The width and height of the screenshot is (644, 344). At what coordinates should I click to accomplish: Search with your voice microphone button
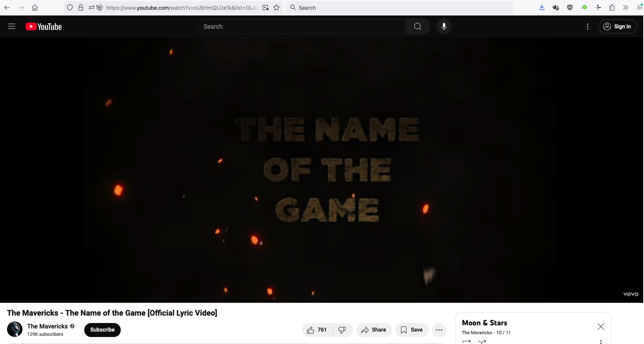(x=444, y=26)
